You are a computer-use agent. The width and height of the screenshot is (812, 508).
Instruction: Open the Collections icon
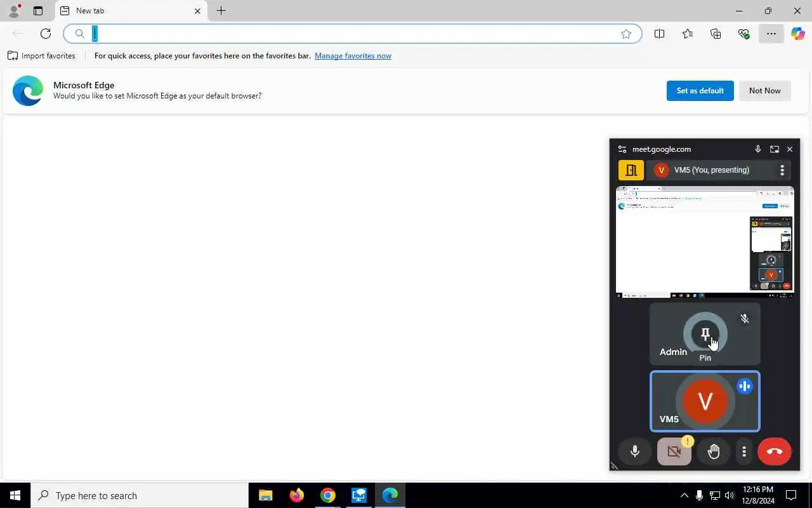pos(716,34)
